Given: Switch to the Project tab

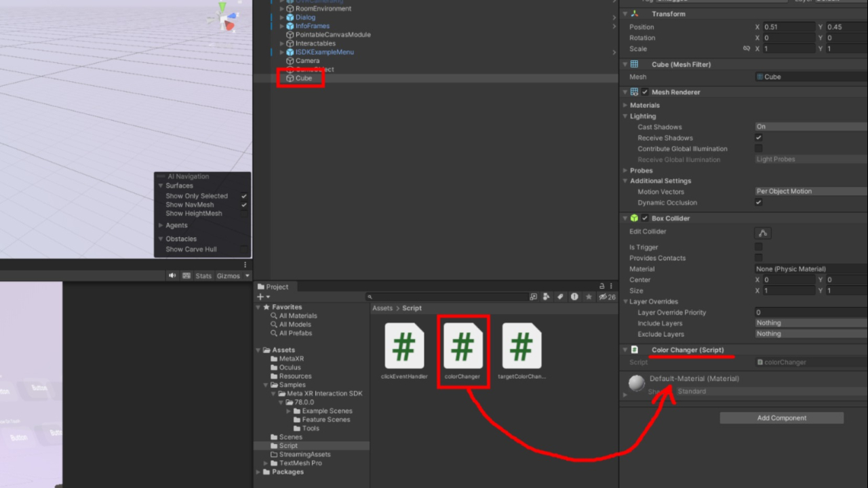Looking at the screenshot, I should pos(273,287).
